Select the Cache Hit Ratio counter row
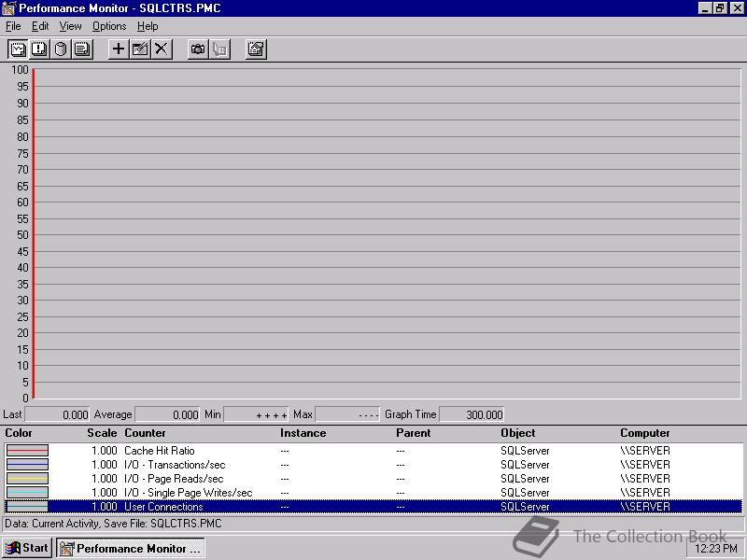Viewport: 747px width, 560px height. 373,451
